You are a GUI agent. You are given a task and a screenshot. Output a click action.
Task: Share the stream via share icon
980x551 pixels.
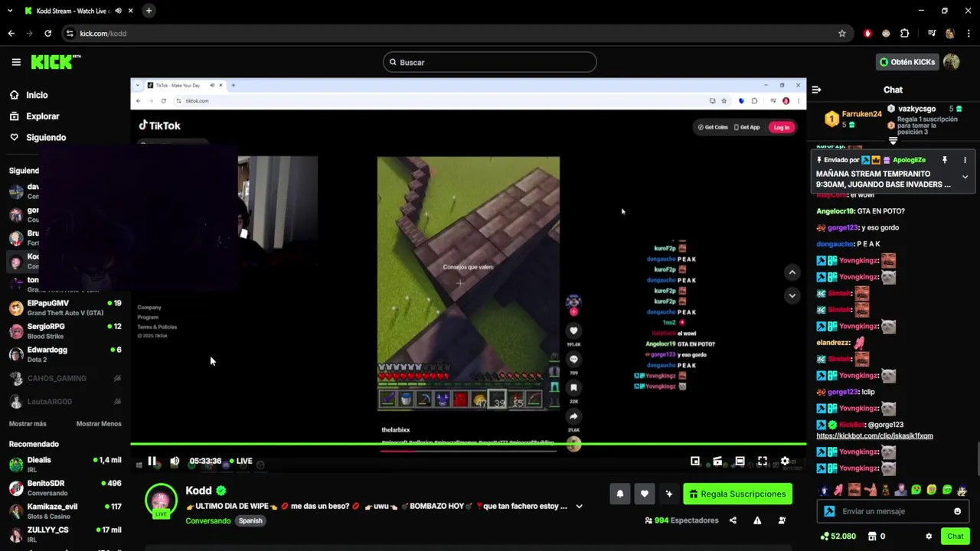click(x=733, y=520)
